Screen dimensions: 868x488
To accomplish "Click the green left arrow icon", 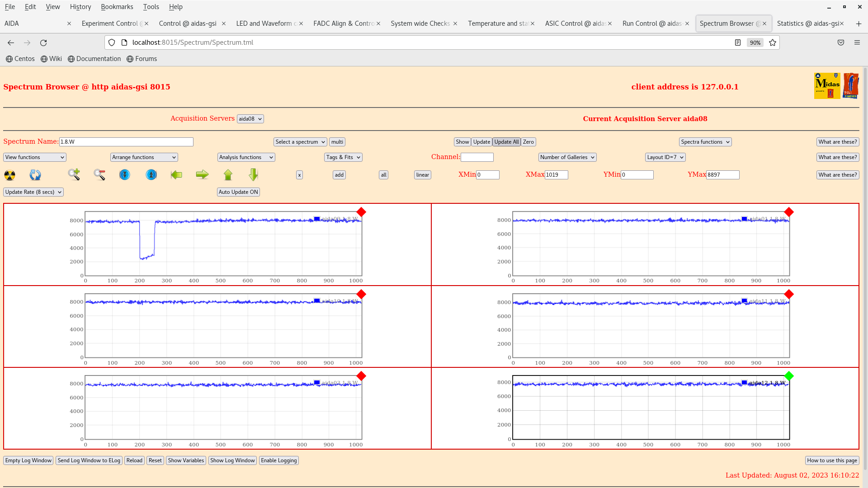I will [176, 174].
